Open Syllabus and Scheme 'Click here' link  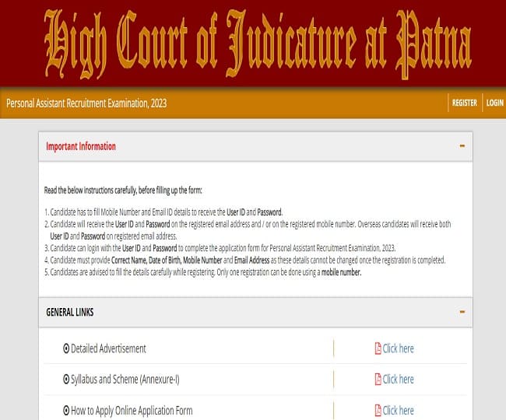point(398,380)
